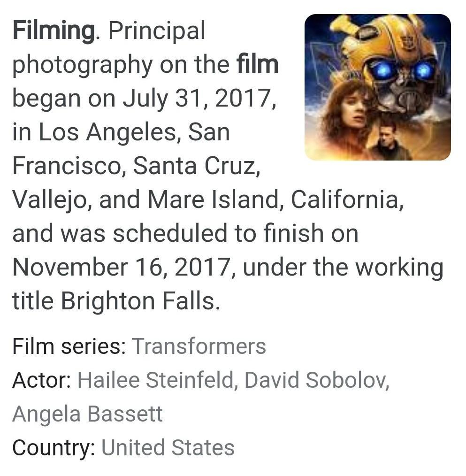Visit the United States country link

tap(168, 447)
